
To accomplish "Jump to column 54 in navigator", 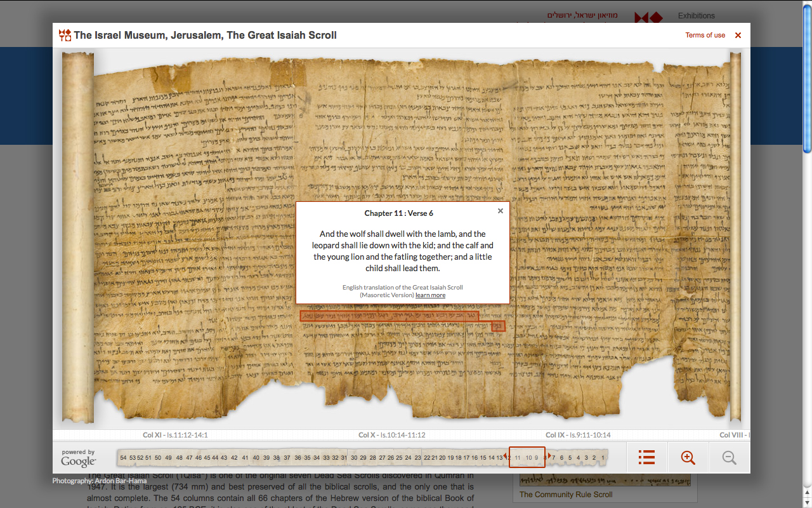I will pyautogui.click(x=123, y=458).
